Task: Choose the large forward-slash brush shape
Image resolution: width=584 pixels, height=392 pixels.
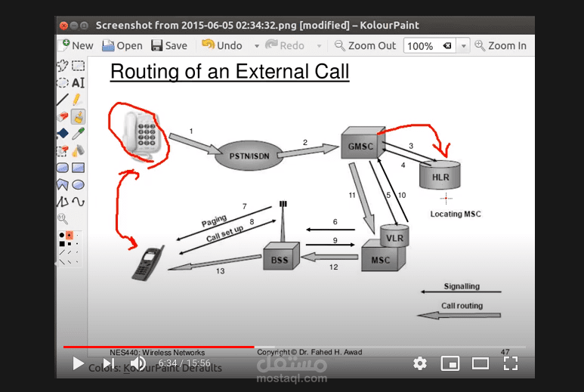Action: pyautogui.click(x=62, y=253)
